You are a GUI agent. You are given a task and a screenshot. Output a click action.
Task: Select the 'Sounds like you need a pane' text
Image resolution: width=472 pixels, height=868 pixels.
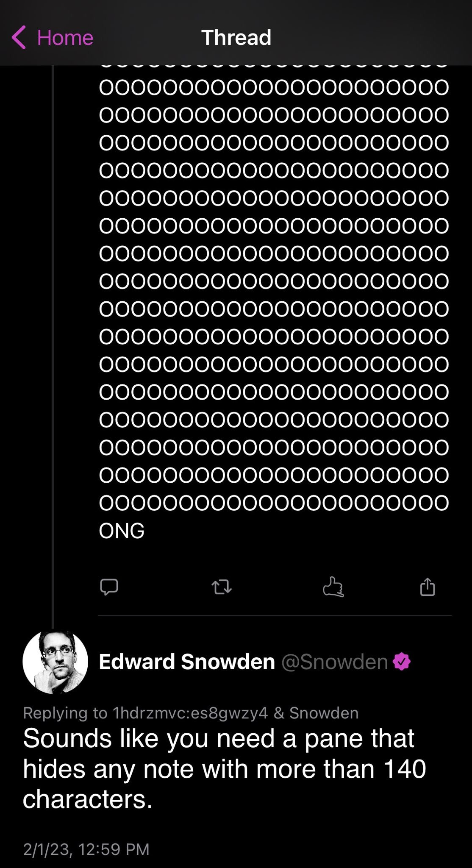tap(224, 768)
